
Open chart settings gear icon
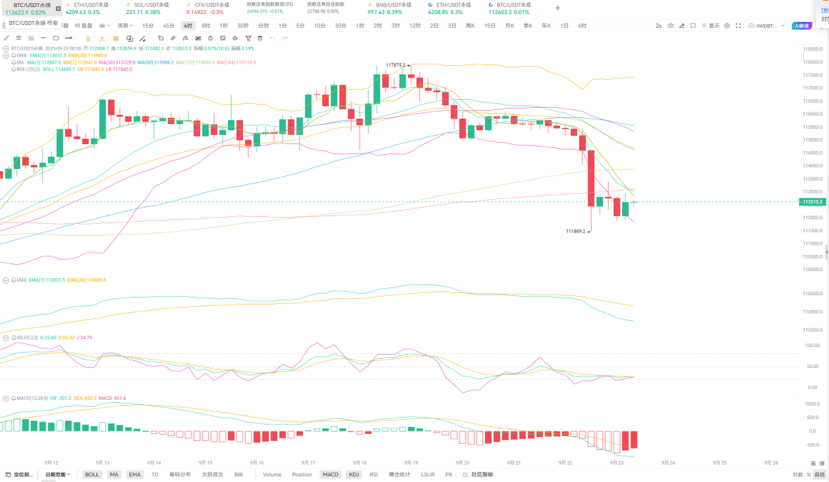[725, 26]
